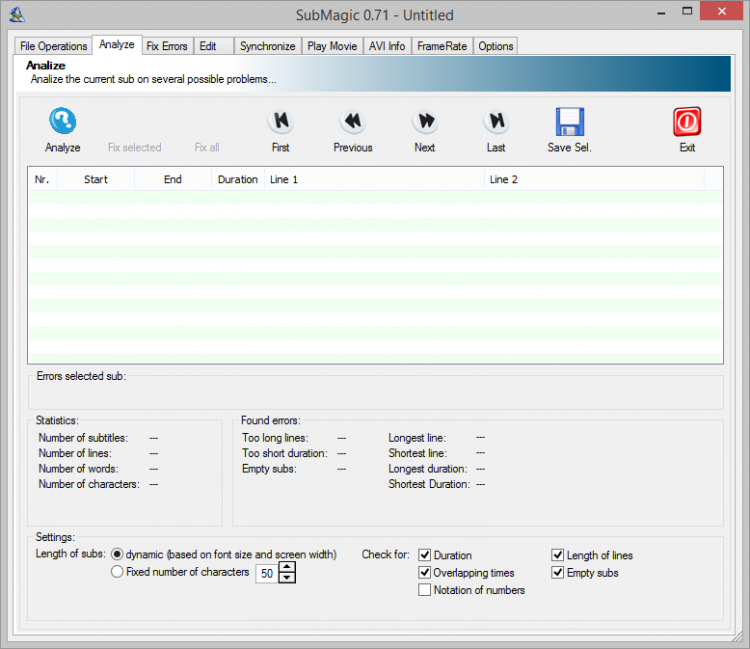Click the fixed characters number field showing 50
750x649 pixels.
(x=267, y=573)
